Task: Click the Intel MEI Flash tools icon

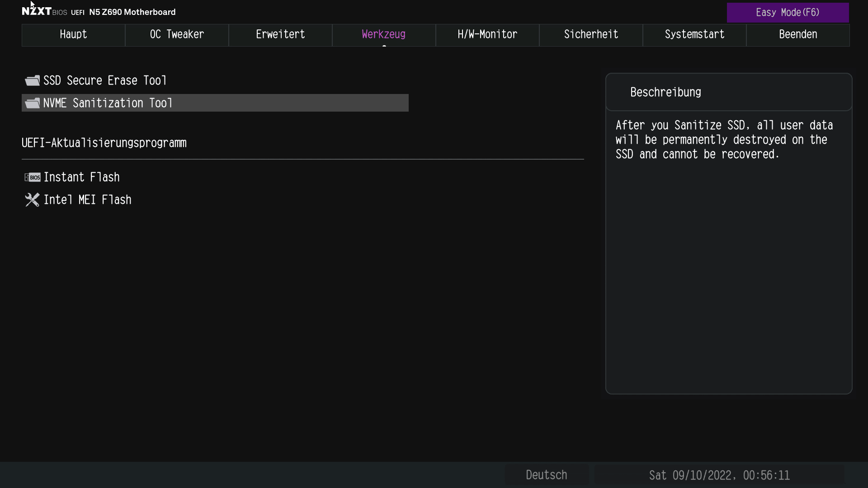Action: 32,200
